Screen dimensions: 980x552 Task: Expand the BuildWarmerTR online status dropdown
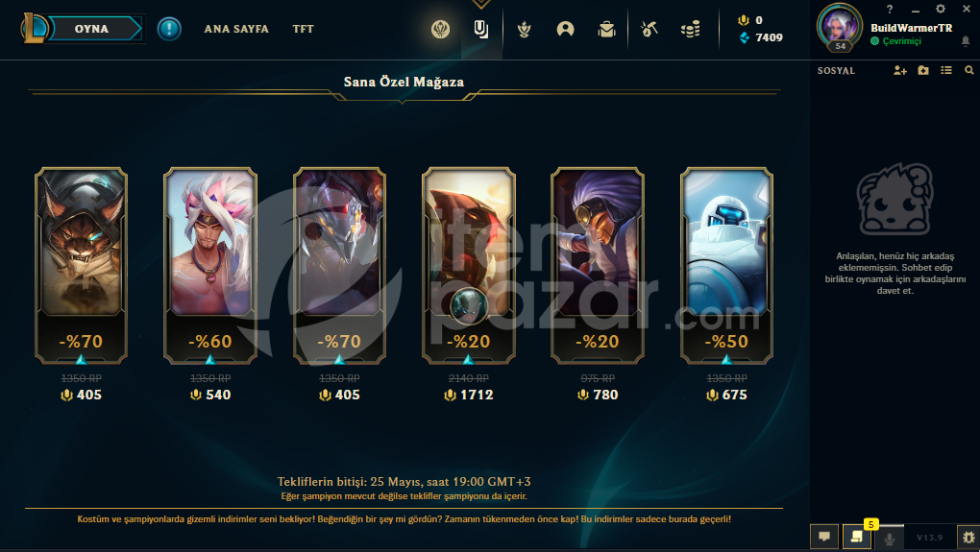895,41
